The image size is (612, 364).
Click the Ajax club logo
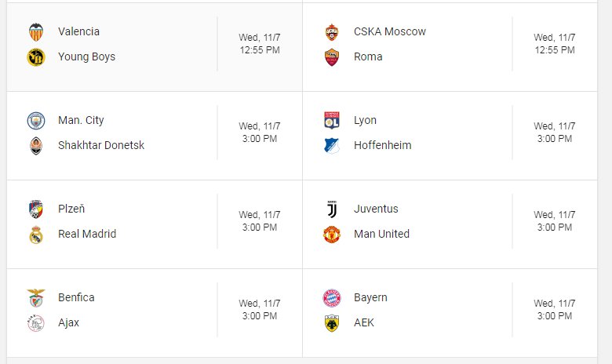(36, 323)
